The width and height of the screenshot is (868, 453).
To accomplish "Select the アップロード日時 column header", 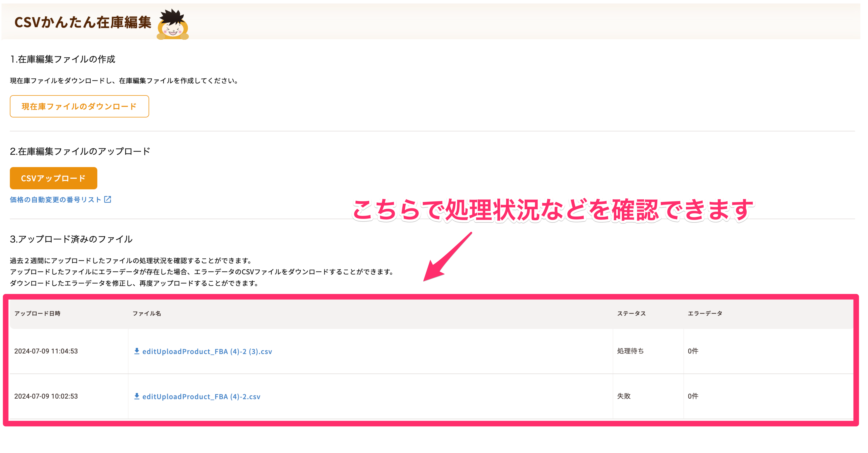I will point(37,313).
